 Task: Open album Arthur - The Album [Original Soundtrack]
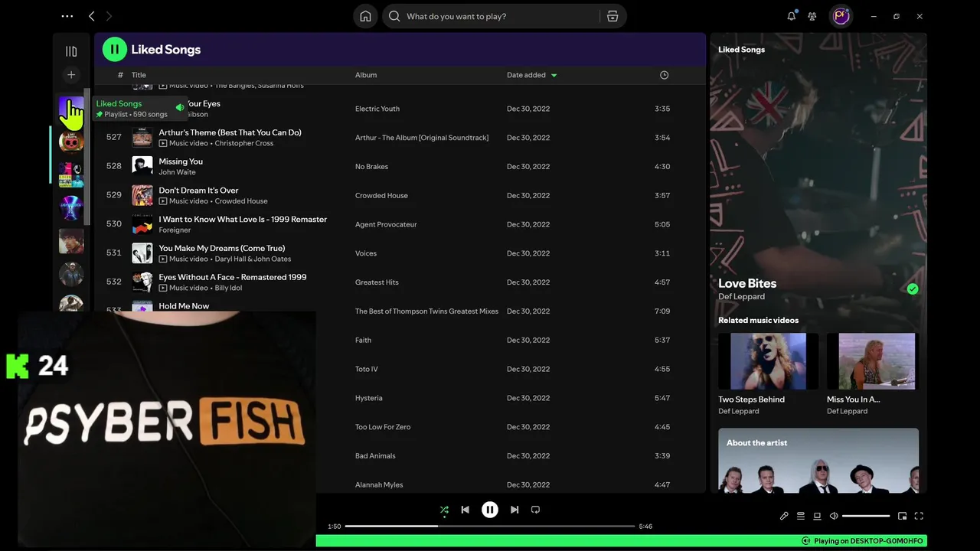(422, 138)
